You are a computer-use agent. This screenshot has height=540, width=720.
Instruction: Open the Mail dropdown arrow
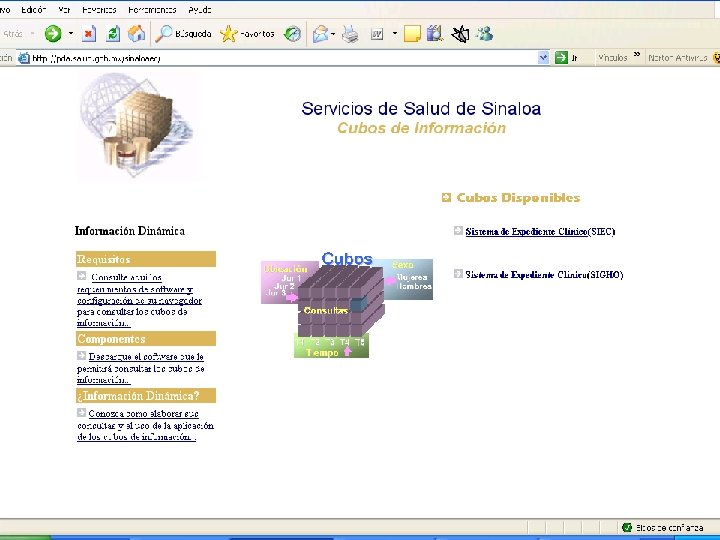pyautogui.click(x=333, y=34)
